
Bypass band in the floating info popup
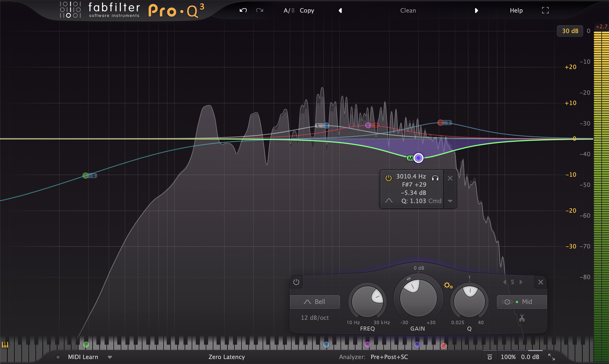point(389,178)
